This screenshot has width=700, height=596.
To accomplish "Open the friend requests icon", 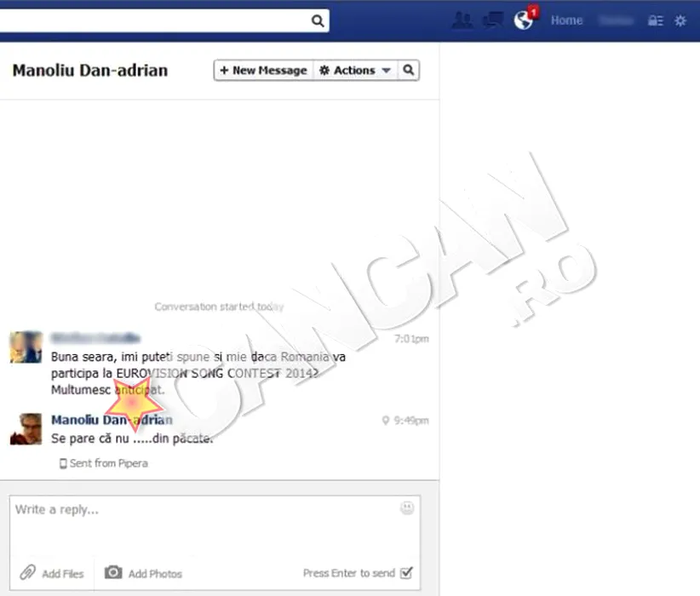I will [462, 20].
